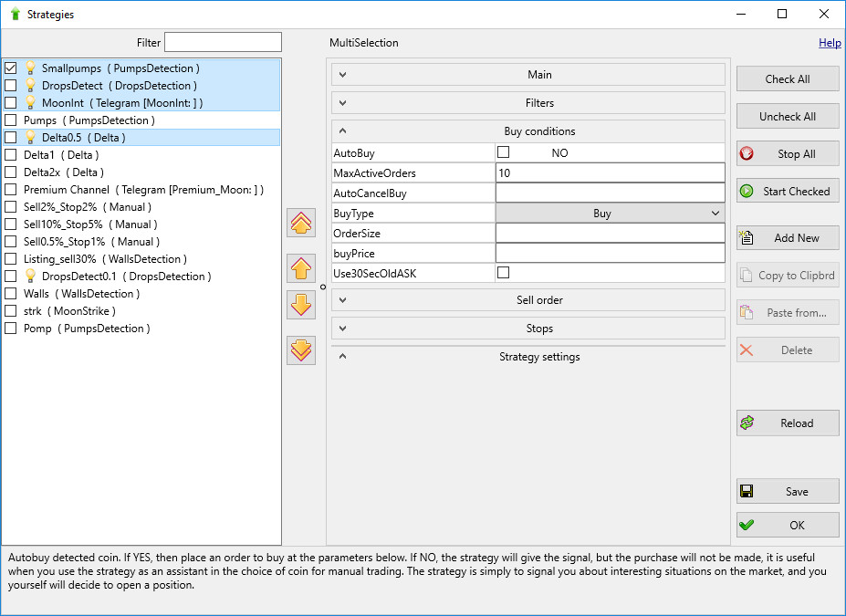846x616 pixels.
Task: Open the Help link
Action: 830,43
